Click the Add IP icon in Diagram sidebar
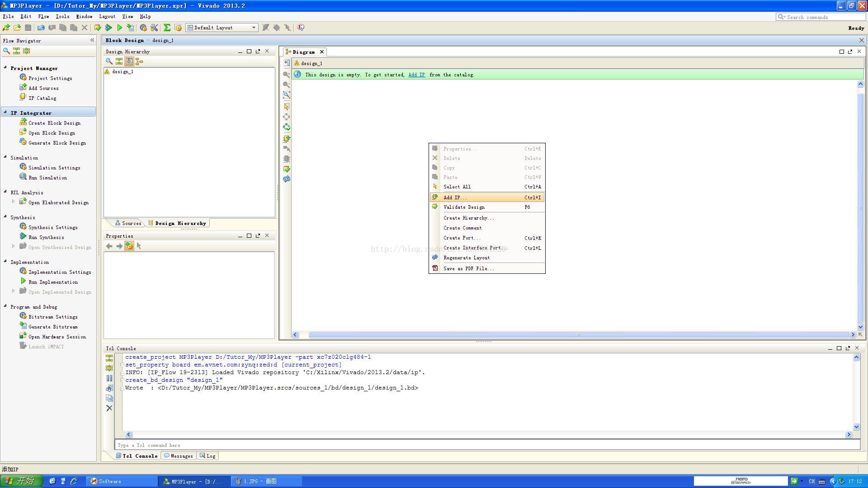 coord(287,139)
